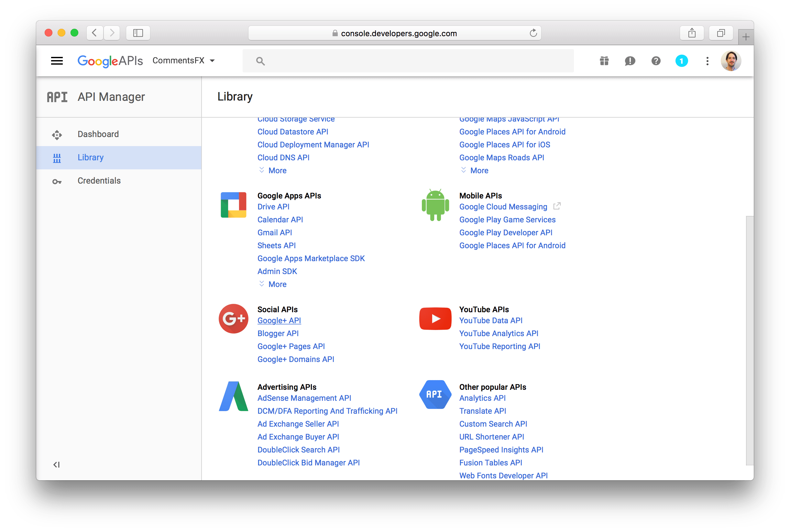Expand More under Cloud APIs list

(277, 171)
